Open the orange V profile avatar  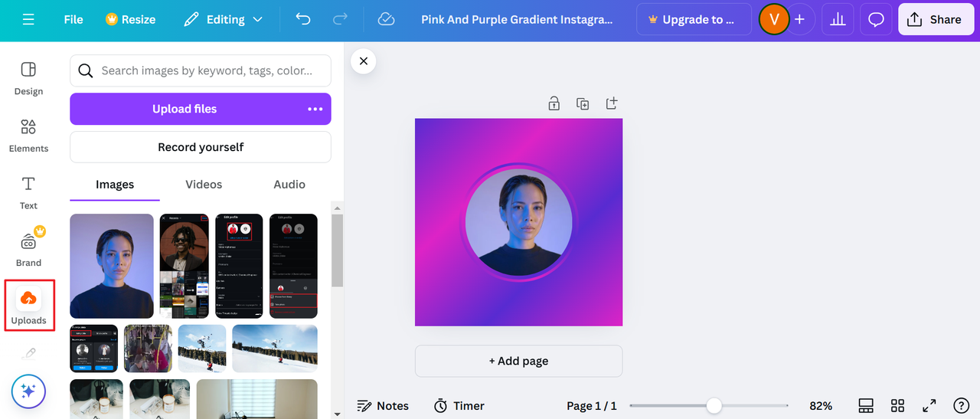click(773, 19)
